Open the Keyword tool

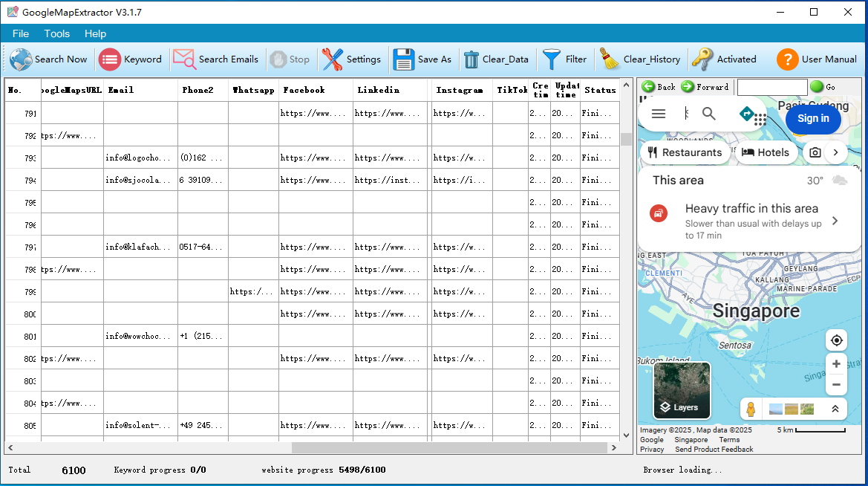click(x=131, y=59)
